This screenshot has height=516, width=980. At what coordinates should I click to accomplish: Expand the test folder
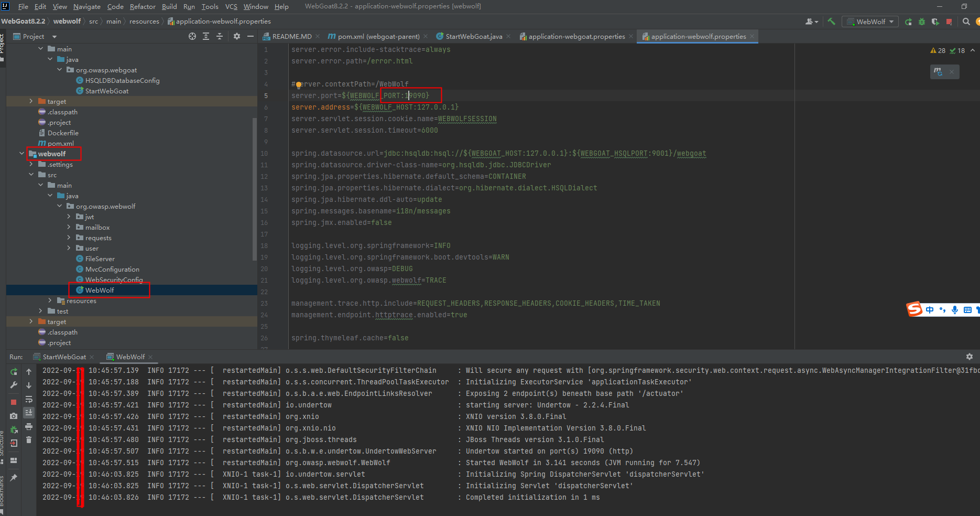tap(40, 311)
